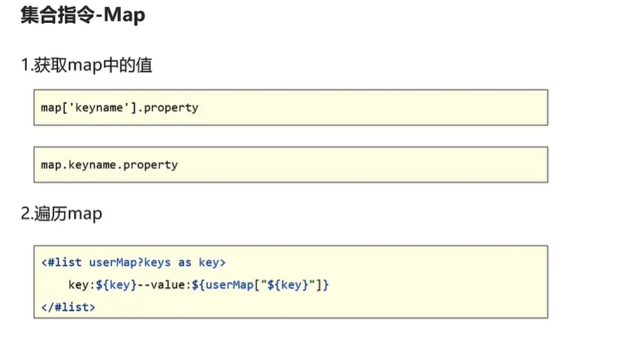Click the word "map" starting the second code box
Image resolution: width=644 pixels, height=359 pixels.
(x=50, y=165)
